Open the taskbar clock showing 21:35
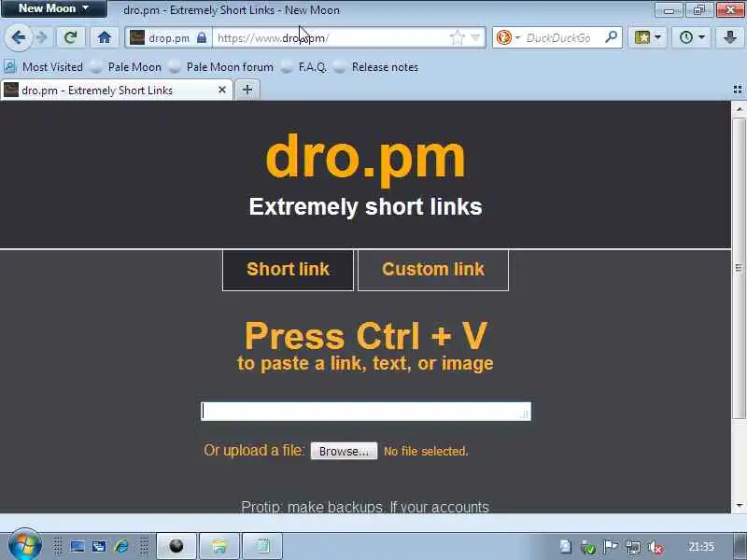This screenshot has width=747, height=560. 701,547
